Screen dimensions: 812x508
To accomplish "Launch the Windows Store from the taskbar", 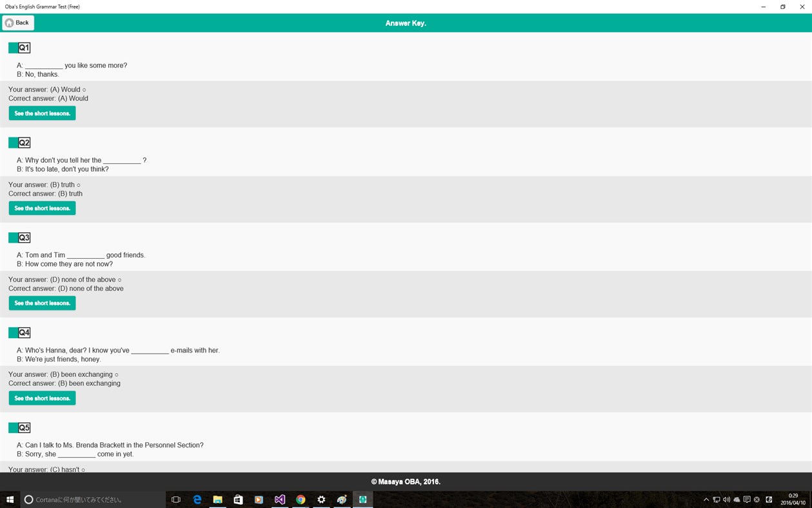I will tap(238, 499).
